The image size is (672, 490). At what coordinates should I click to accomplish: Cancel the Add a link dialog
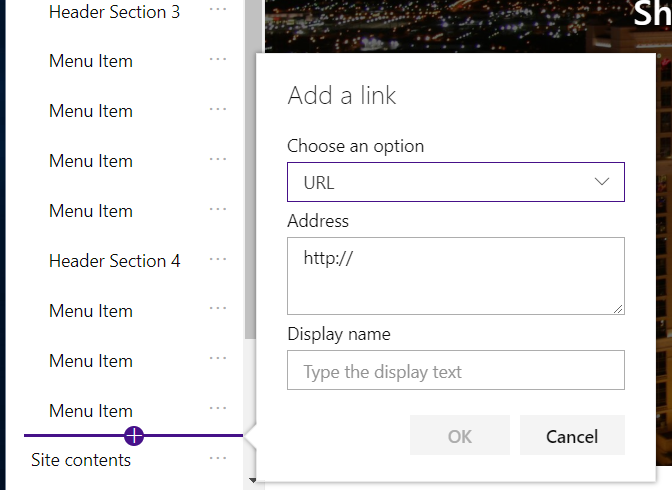coord(572,435)
